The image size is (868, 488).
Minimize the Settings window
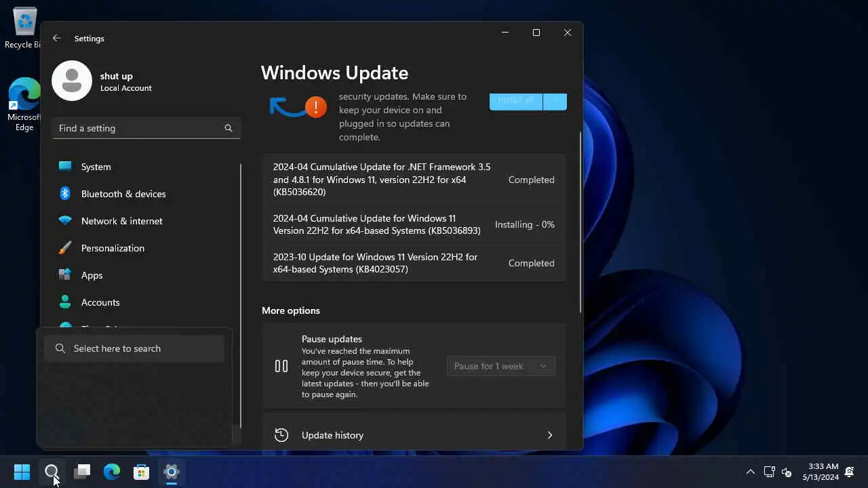coord(505,33)
